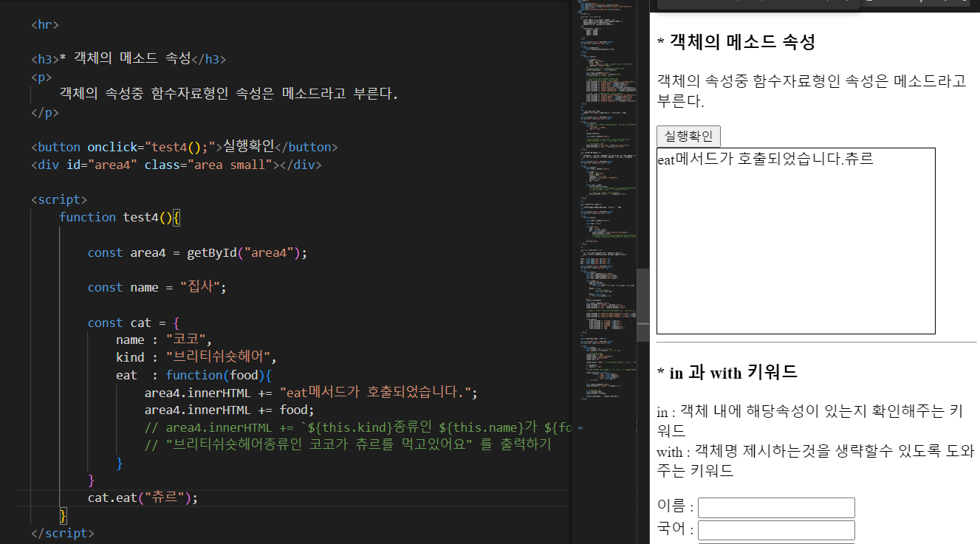Place cursor on the <hr> code line

45,24
